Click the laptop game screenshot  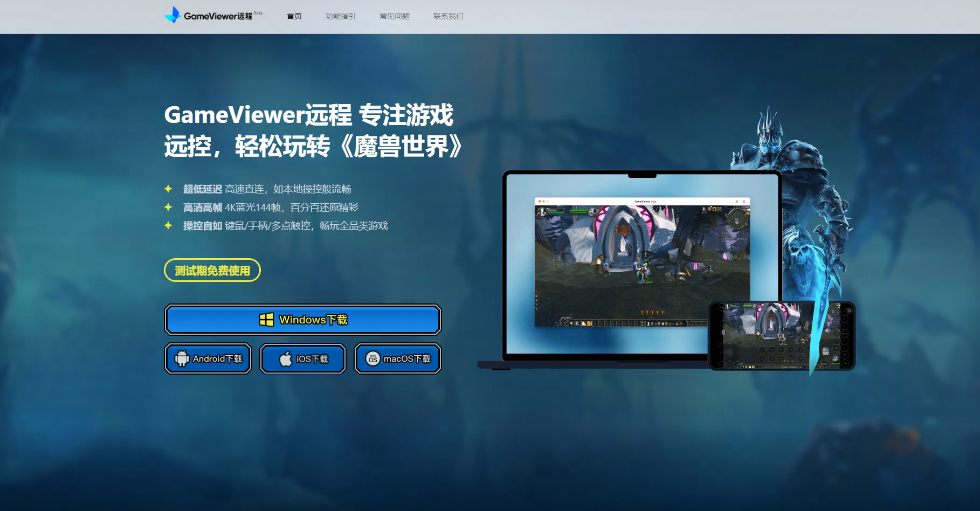coord(642,263)
